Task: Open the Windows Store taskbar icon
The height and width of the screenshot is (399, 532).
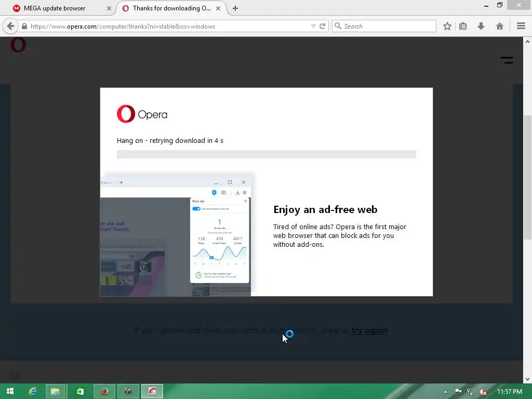Action: click(x=80, y=391)
